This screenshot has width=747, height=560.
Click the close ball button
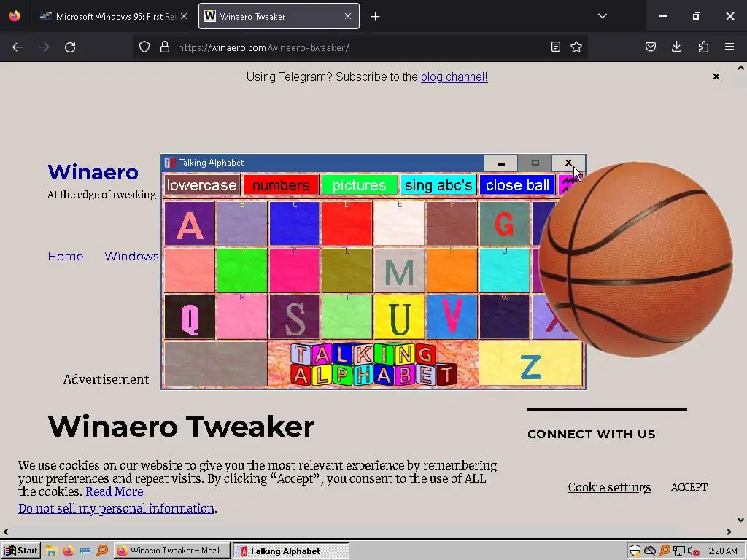pos(517,185)
